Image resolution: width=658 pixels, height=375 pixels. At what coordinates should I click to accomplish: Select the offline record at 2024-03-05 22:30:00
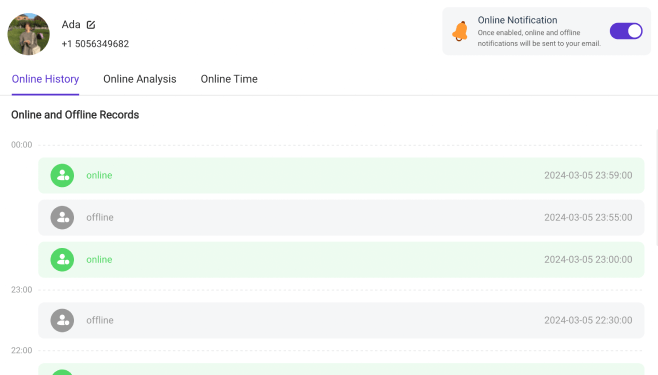click(341, 320)
